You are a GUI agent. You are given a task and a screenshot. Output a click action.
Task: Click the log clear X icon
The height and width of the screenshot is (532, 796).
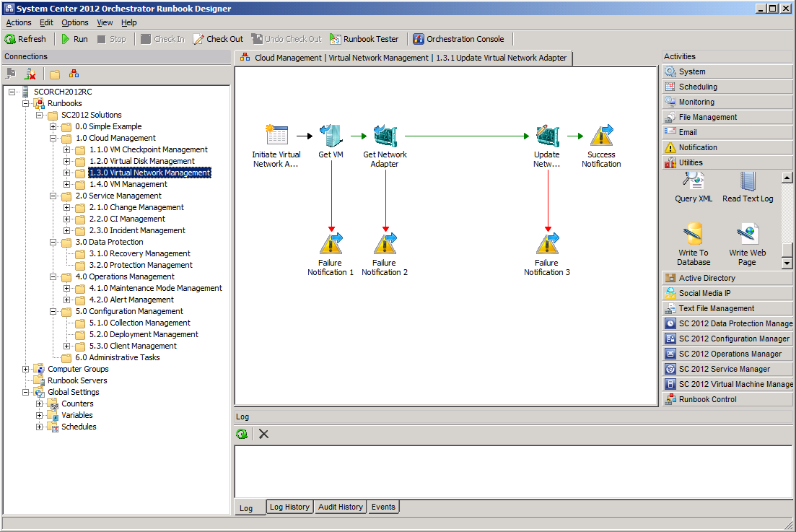click(263, 434)
